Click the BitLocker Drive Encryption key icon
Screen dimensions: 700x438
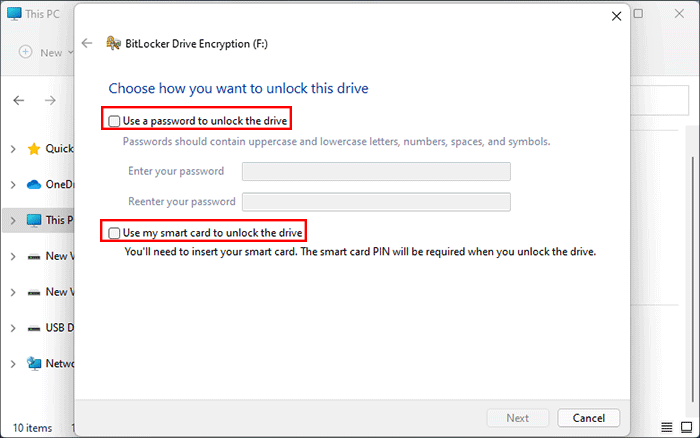tap(113, 43)
